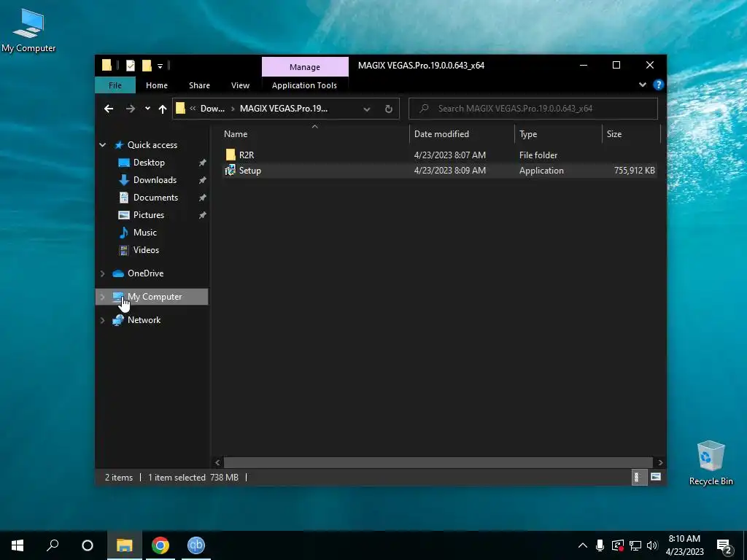Image resolution: width=747 pixels, height=560 pixels.
Task: Sort by the Name column header
Action: (314, 134)
